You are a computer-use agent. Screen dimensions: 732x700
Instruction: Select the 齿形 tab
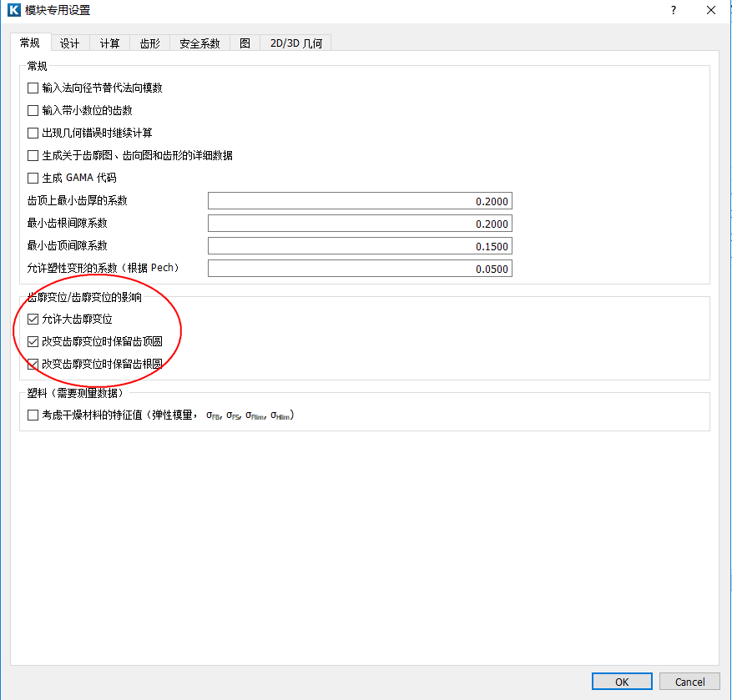click(150, 43)
